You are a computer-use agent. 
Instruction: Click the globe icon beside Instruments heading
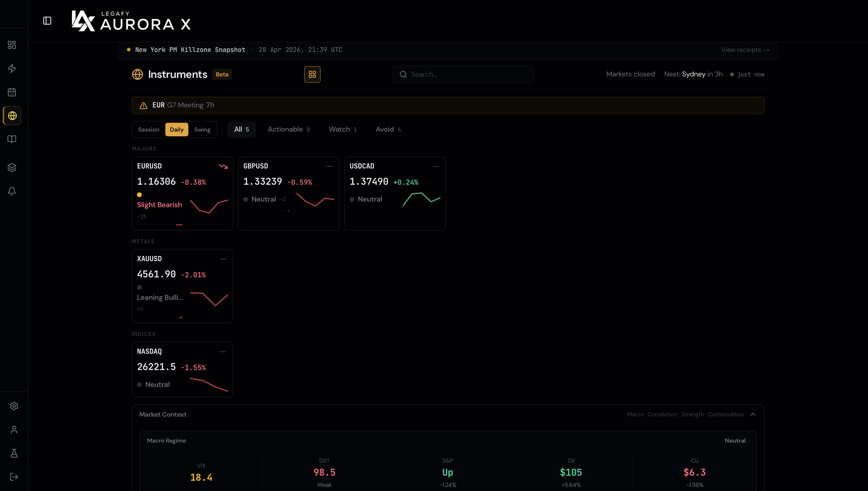(x=137, y=75)
